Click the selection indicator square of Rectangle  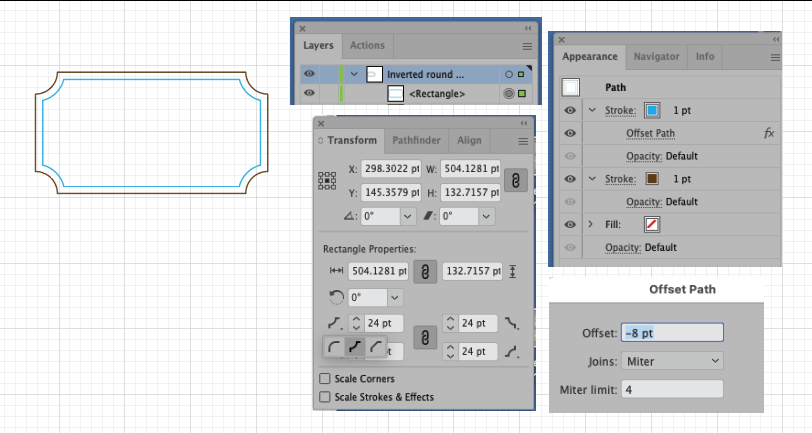[522, 94]
